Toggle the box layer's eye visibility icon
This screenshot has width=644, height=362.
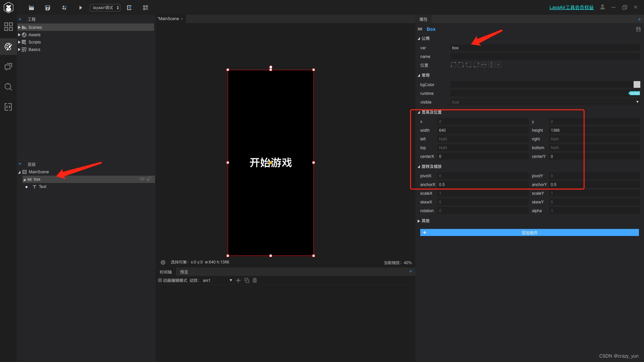[142, 179]
